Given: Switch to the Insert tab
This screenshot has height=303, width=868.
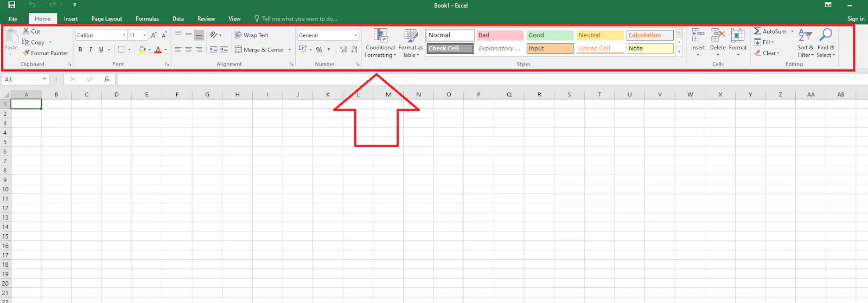Looking at the screenshot, I should (x=71, y=19).
